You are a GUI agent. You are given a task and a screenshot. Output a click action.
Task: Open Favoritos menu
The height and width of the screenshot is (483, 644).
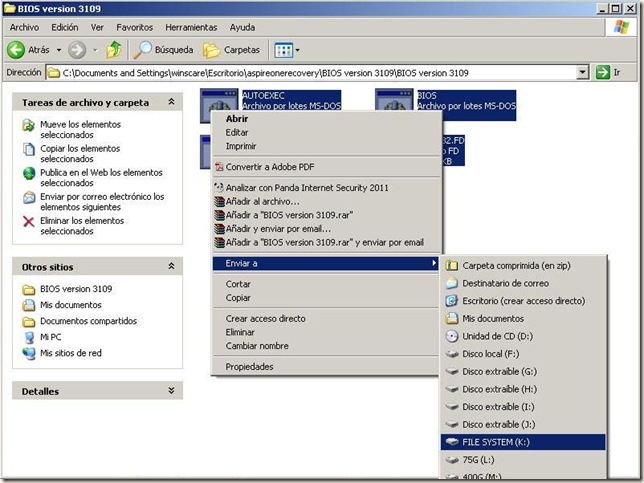pos(134,28)
